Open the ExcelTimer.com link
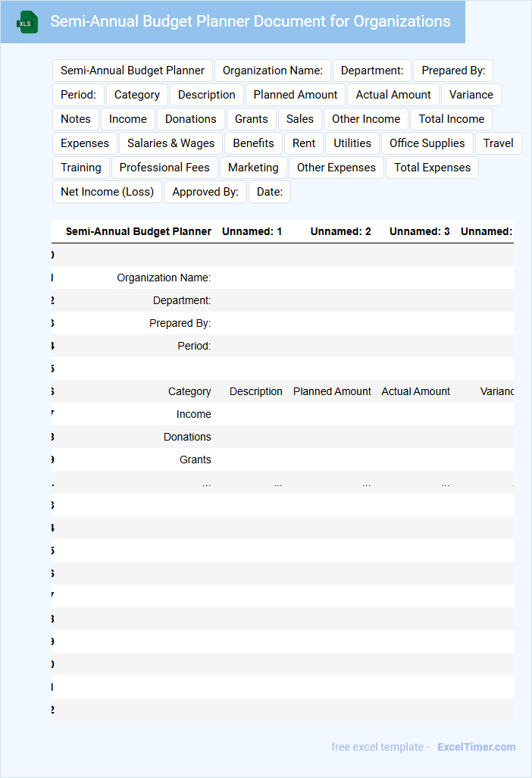 coord(476,747)
